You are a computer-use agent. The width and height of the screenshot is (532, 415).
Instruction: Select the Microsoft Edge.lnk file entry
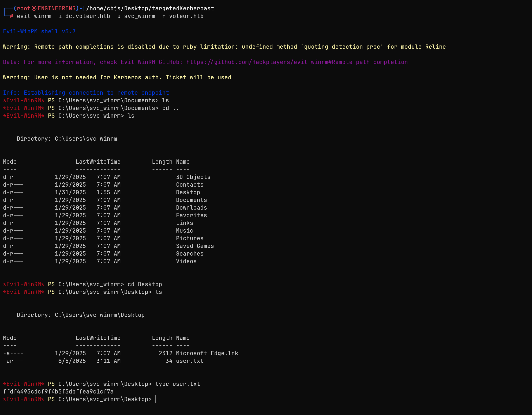207,353
